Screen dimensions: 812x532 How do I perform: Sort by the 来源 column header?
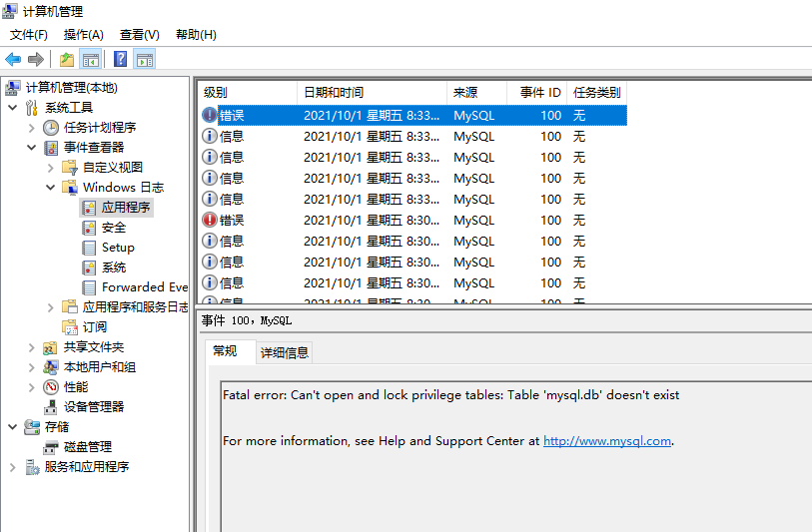(x=477, y=93)
